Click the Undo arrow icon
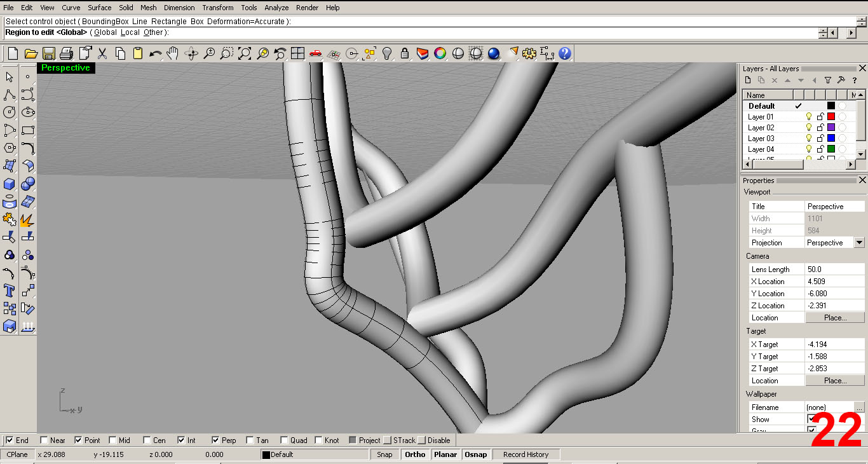This screenshot has width=868, height=464. click(x=155, y=53)
